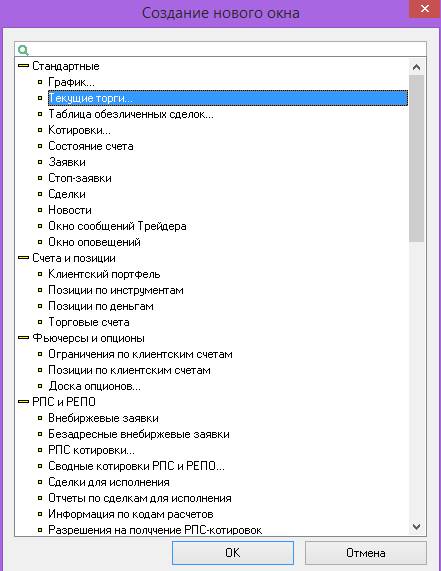Click the scrollbar up arrow
The height and width of the screenshot is (571, 441).
click(417, 67)
